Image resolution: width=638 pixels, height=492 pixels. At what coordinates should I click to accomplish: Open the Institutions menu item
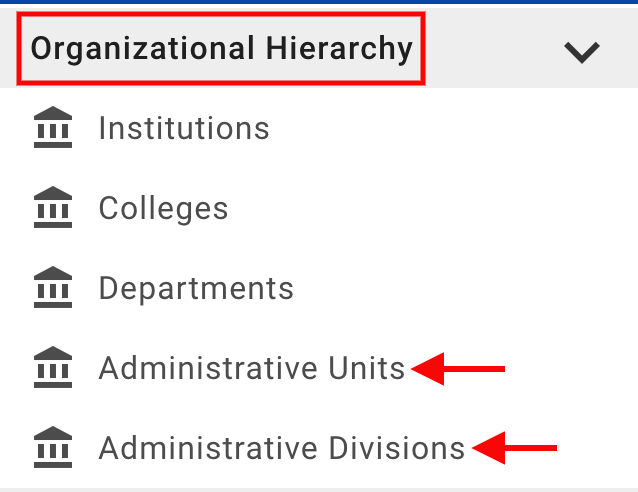[184, 129]
